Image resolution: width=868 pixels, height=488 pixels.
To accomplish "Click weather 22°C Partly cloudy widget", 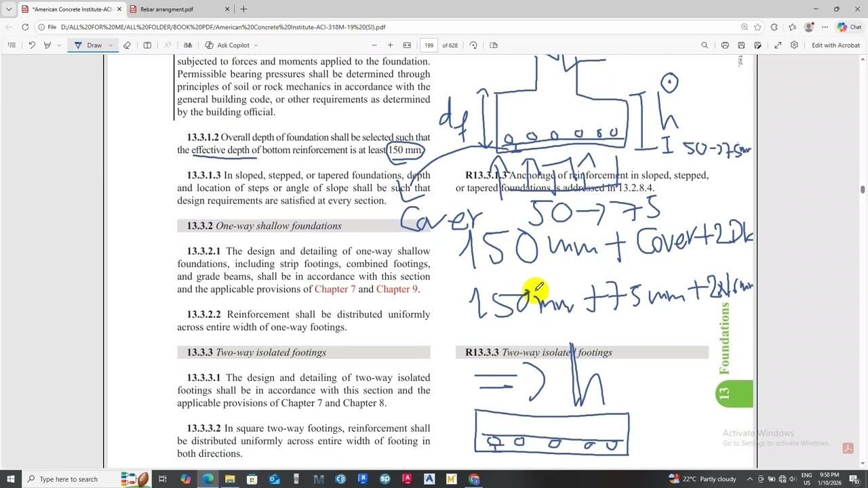I will tap(703, 479).
